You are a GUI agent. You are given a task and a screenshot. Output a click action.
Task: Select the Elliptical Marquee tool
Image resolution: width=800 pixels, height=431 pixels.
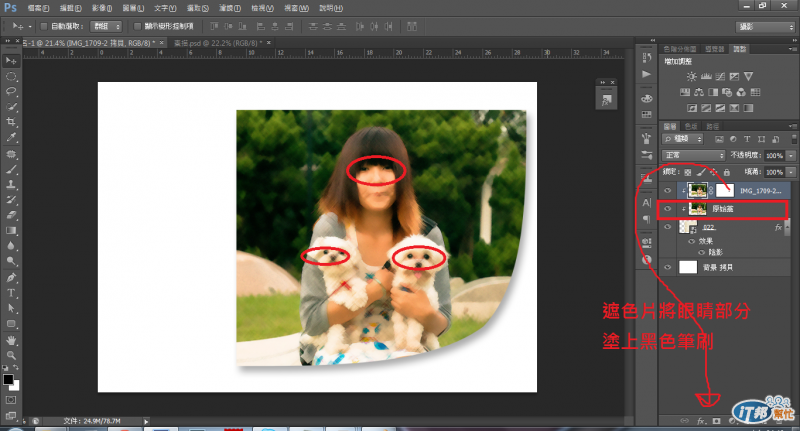pyautogui.click(x=11, y=76)
